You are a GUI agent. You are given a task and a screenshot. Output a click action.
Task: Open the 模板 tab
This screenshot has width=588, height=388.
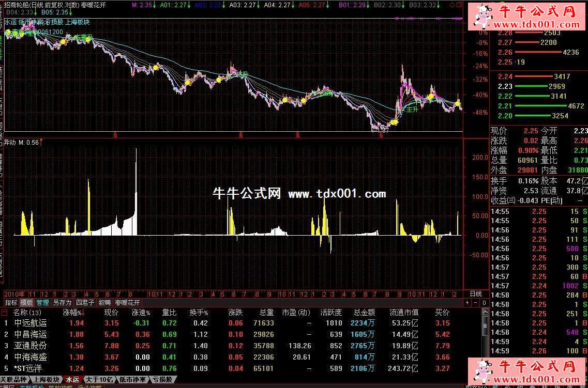pyautogui.click(x=26, y=303)
